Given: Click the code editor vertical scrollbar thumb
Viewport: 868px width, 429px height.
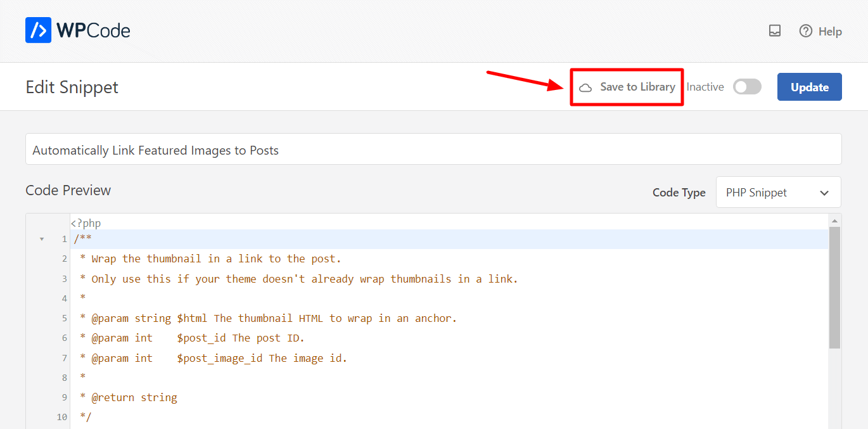Looking at the screenshot, I should coord(834,288).
